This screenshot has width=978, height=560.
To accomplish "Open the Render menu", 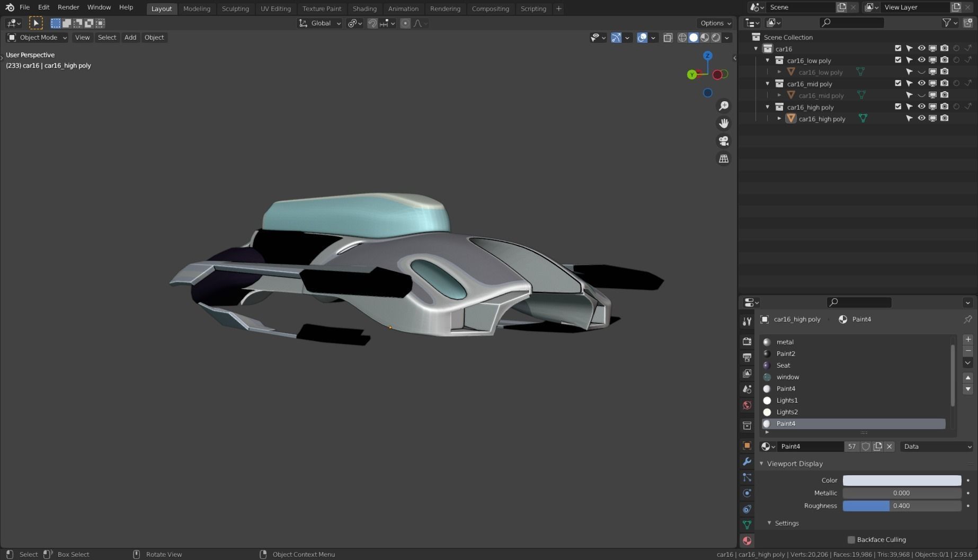I will click(x=68, y=7).
